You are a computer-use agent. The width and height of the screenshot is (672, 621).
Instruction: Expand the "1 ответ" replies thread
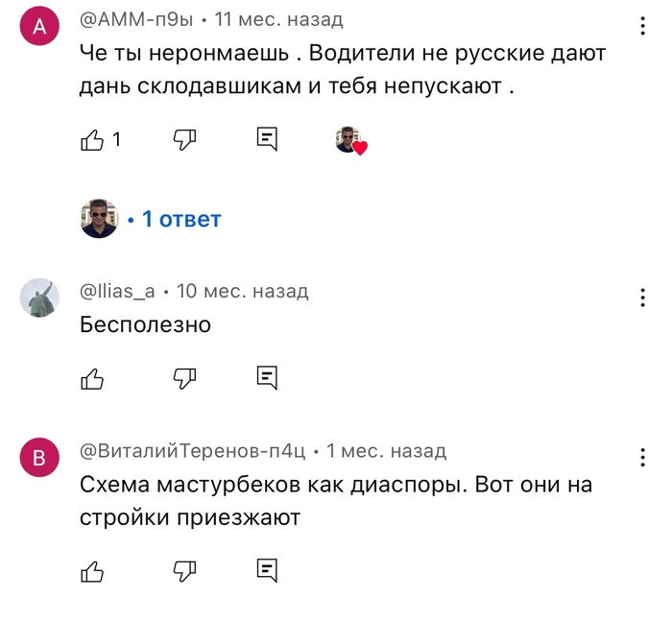(x=181, y=219)
